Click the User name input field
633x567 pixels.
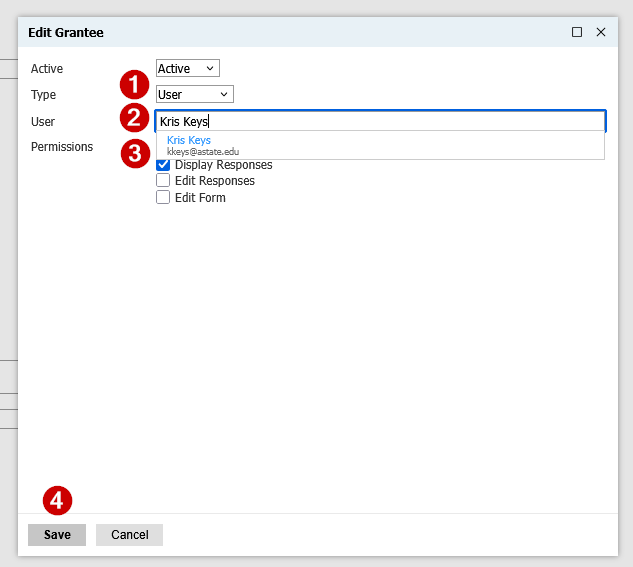click(x=380, y=121)
